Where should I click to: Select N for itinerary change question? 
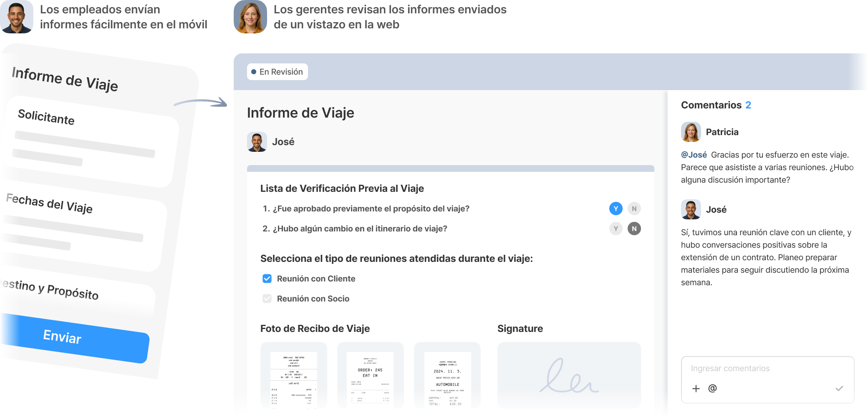[x=634, y=229]
